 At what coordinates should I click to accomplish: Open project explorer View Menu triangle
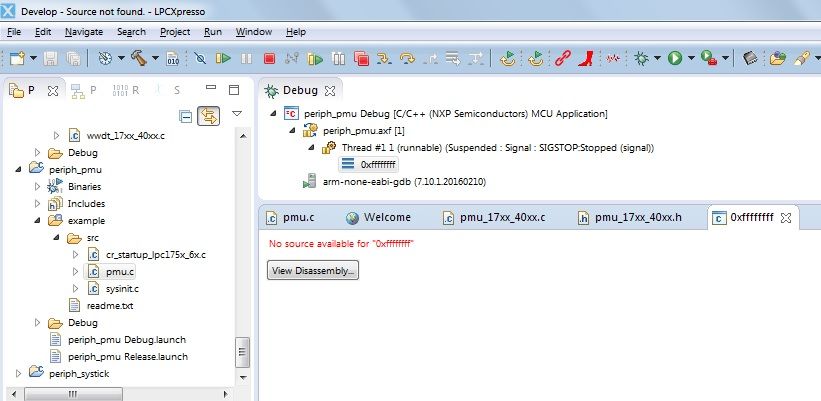coord(237,114)
